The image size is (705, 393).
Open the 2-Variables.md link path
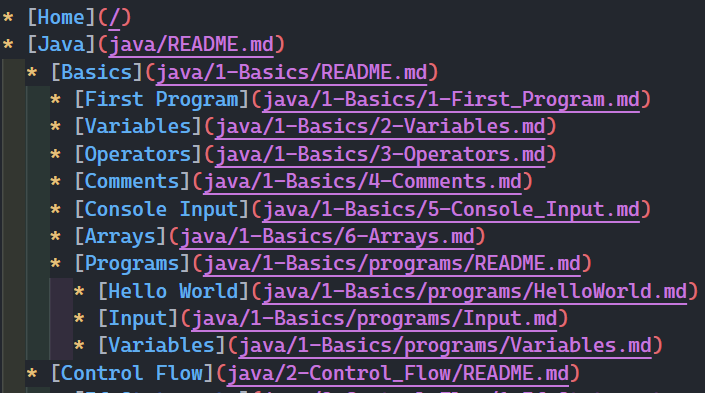[380, 127]
